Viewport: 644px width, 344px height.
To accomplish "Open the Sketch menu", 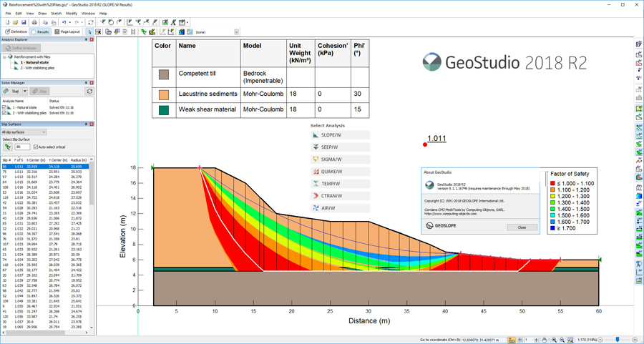I will point(56,14).
